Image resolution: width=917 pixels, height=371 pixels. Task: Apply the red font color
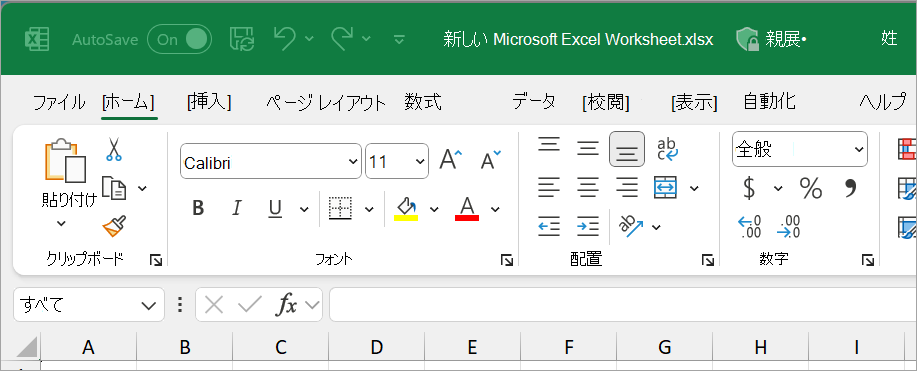(467, 208)
